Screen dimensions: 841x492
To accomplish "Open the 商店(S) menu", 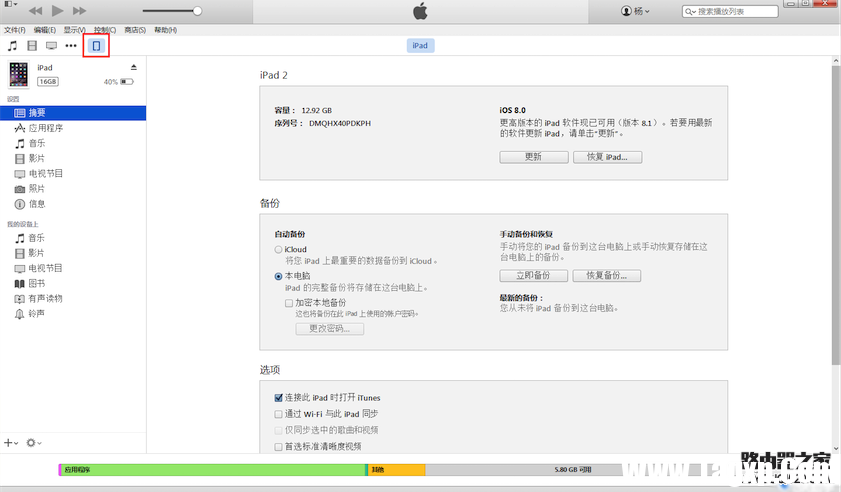I will [x=135, y=30].
